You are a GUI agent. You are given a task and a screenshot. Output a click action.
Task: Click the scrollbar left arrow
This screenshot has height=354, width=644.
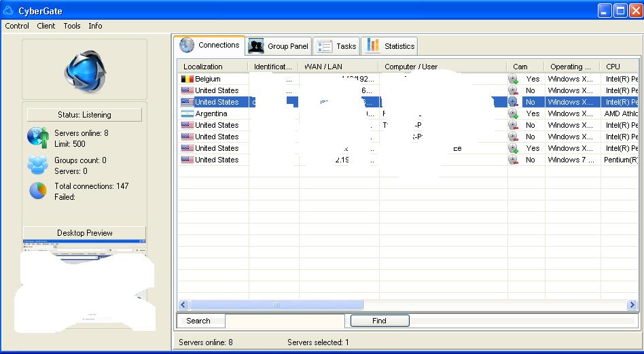[x=183, y=304]
